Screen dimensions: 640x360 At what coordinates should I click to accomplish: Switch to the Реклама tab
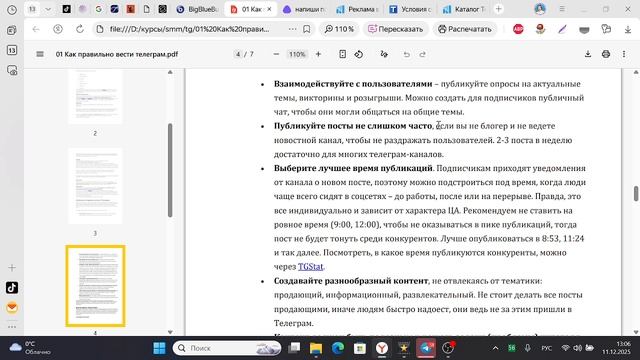tap(358, 9)
